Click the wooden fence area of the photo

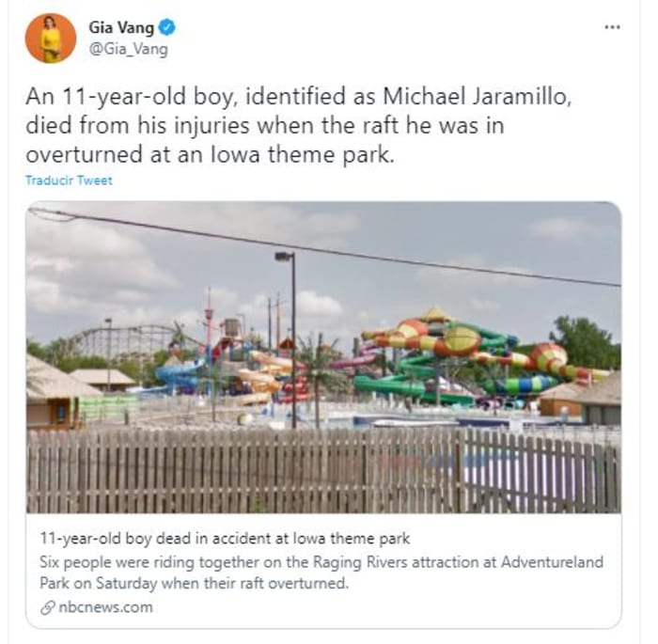(323, 471)
